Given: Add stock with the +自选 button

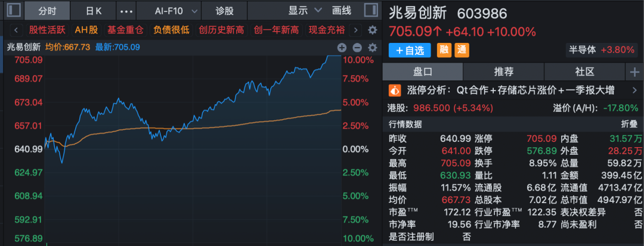Looking at the screenshot, I should (x=410, y=50).
